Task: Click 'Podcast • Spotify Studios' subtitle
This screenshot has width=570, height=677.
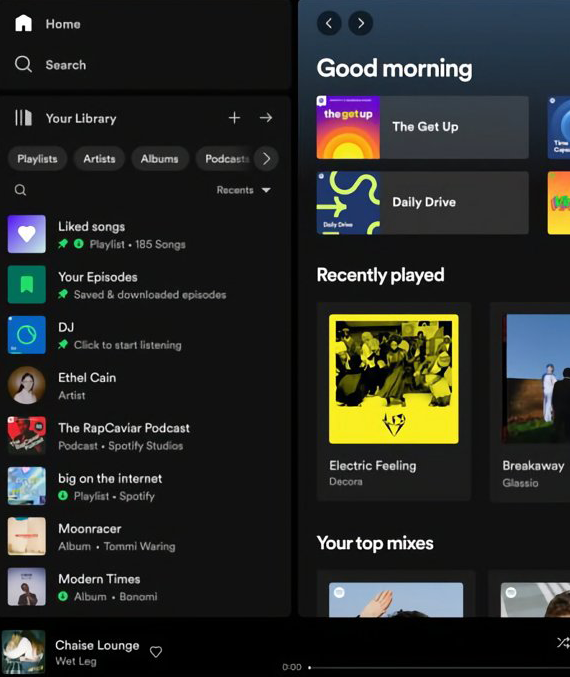Action: 120,446
